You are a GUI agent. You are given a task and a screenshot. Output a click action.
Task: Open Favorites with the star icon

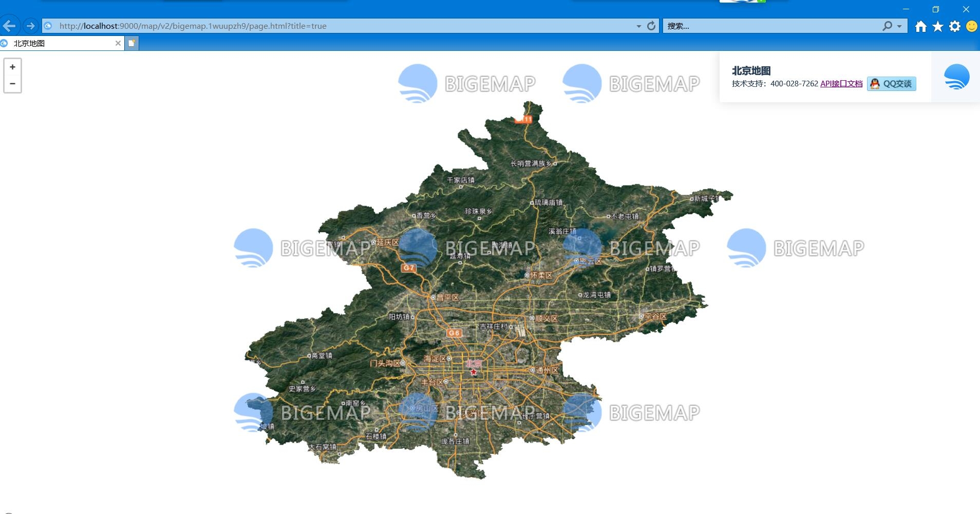tap(938, 26)
